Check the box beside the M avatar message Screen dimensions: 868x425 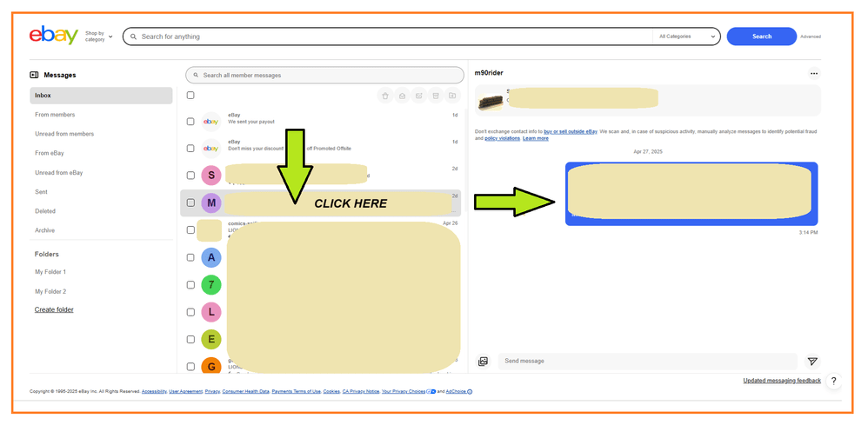click(x=190, y=203)
